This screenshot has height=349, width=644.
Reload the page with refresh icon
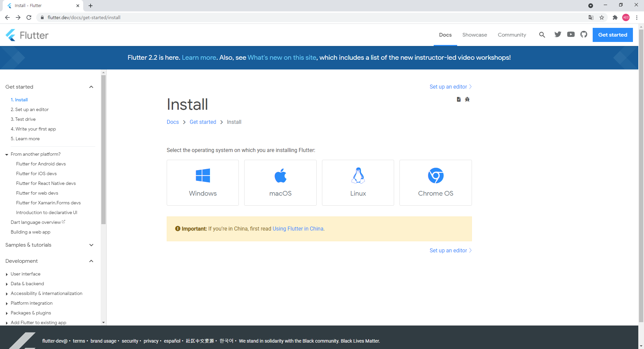29,17
